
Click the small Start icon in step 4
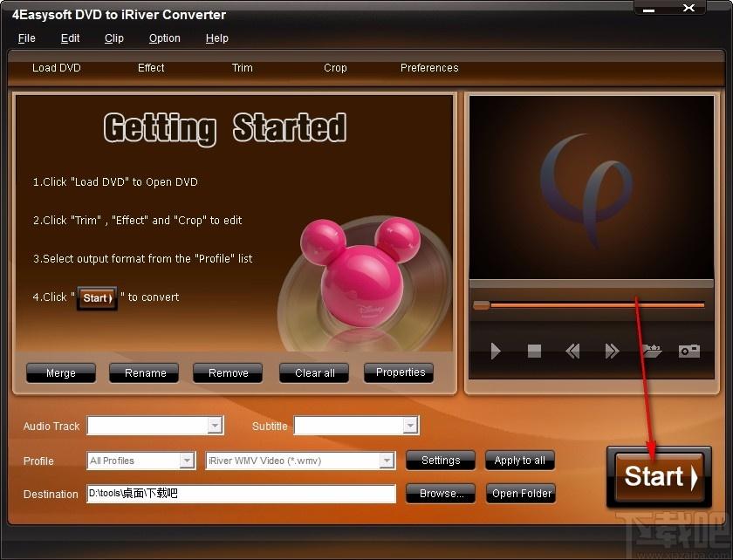tap(97, 297)
